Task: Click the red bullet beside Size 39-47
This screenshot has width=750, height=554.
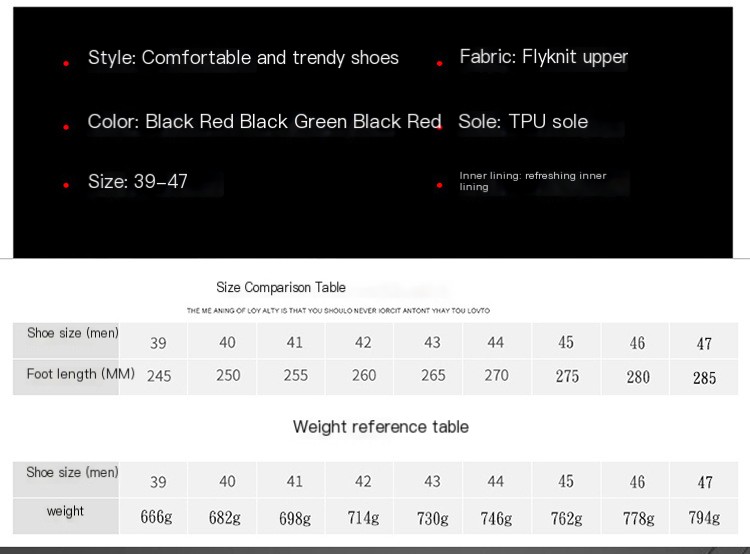Action: coord(66,185)
